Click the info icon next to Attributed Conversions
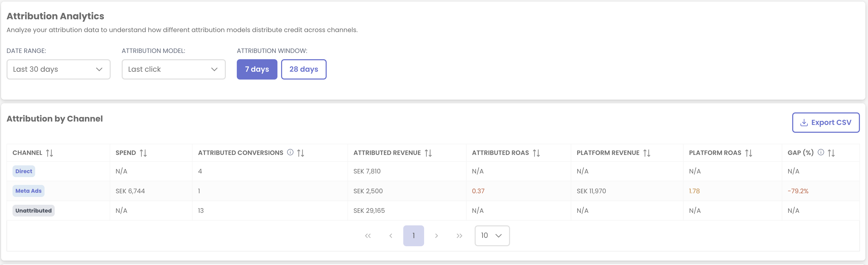Viewport: 868px width, 265px height. point(290,152)
